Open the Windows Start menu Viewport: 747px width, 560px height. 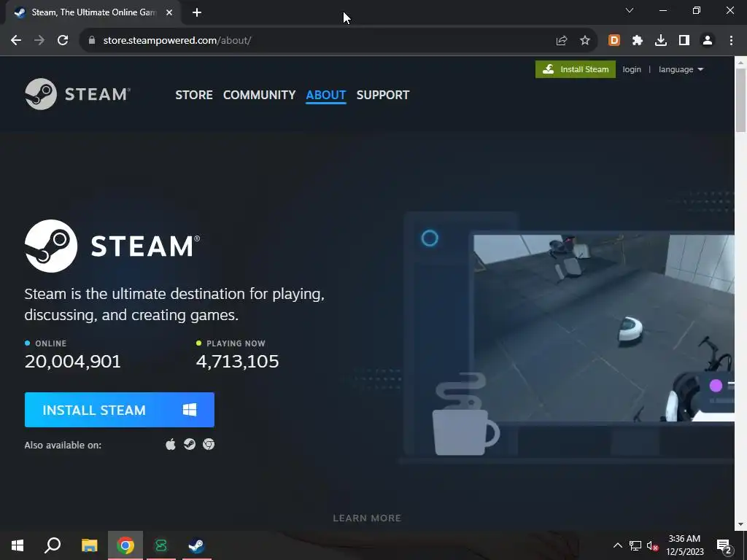(x=18, y=545)
